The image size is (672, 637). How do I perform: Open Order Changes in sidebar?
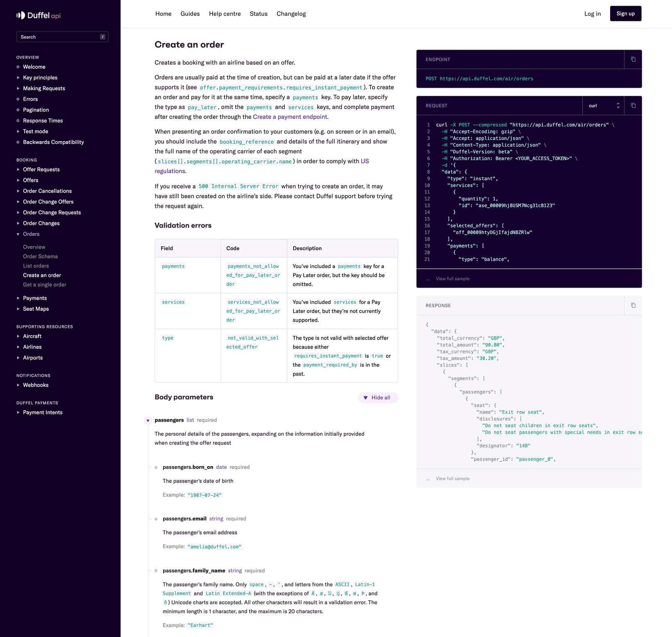point(41,223)
